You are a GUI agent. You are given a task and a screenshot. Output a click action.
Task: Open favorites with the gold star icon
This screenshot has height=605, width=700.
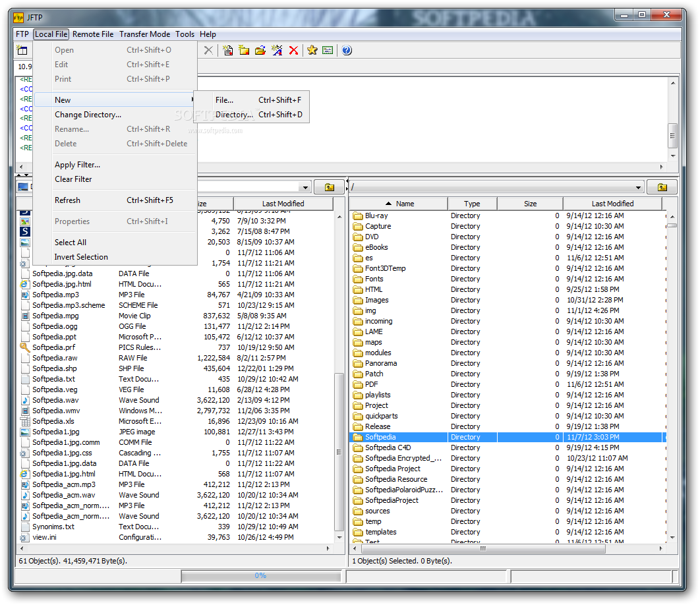(312, 51)
